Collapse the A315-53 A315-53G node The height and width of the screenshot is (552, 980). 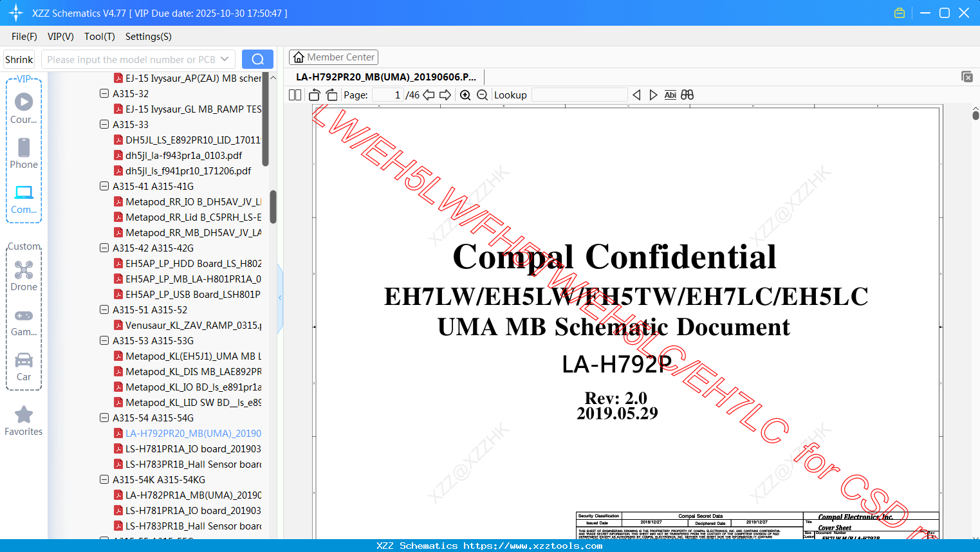(104, 340)
